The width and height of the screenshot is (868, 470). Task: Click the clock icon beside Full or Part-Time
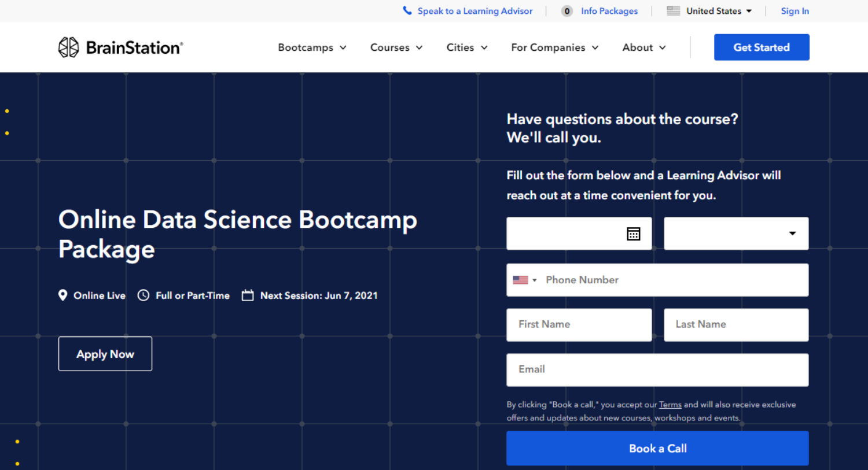143,295
